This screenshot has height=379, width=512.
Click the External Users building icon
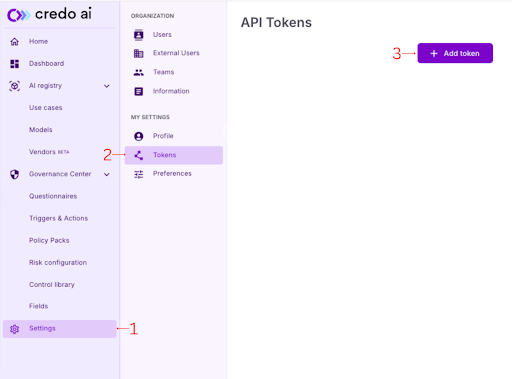(139, 53)
